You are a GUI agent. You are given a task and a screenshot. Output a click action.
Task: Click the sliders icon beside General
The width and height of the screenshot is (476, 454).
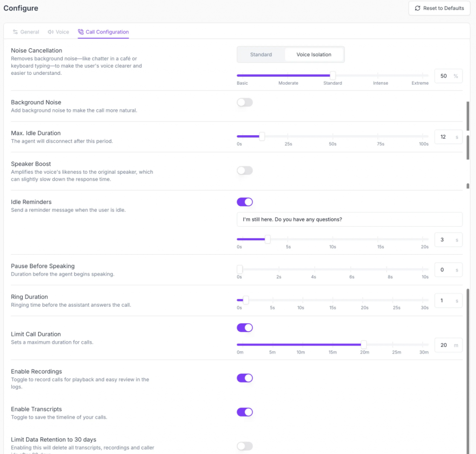click(16, 32)
